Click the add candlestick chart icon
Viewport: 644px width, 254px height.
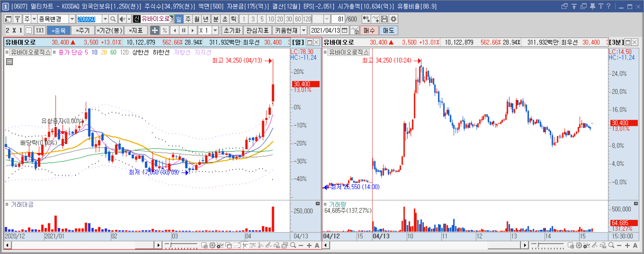pos(366,19)
